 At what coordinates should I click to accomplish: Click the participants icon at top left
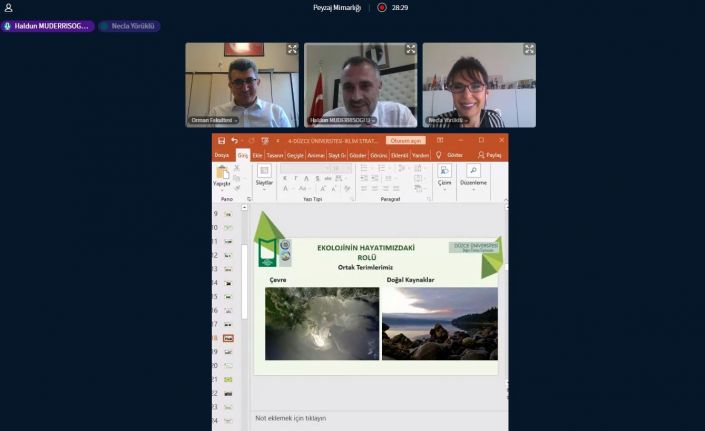(9, 7)
